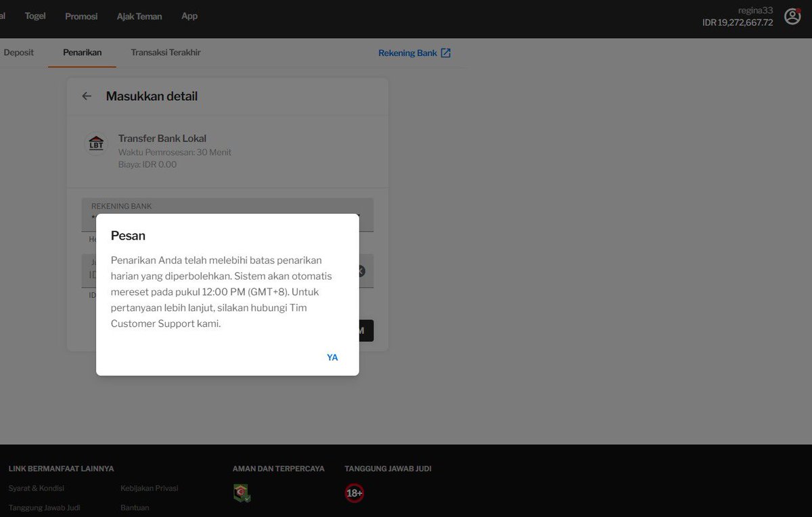The width and height of the screenshot is (812, 517).
Task: Click the balance IDR 19,272,667.72
Action: tap(738, 22)
